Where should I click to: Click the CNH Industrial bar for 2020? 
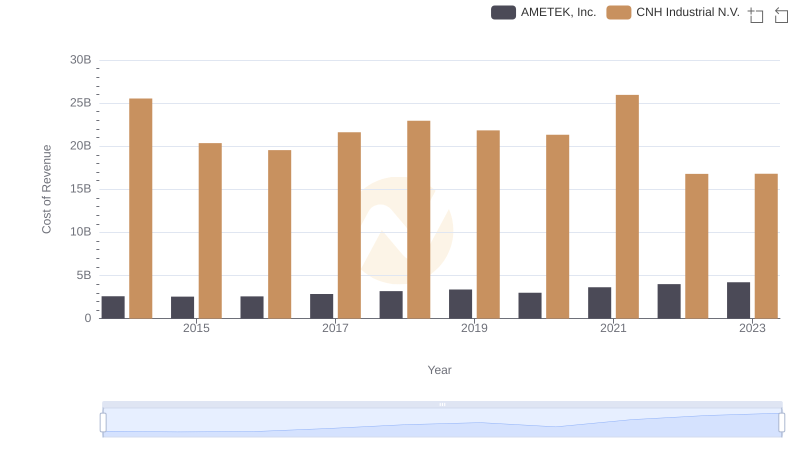pos(558,226)
